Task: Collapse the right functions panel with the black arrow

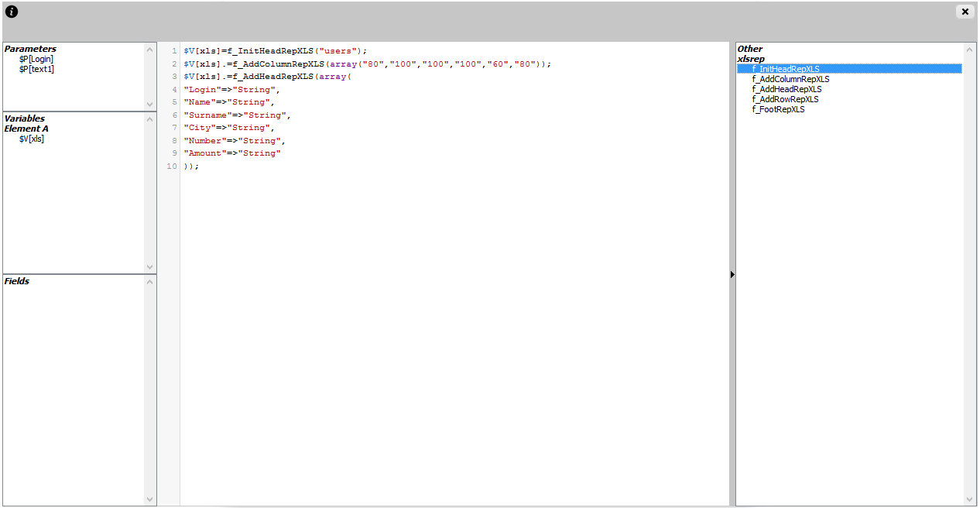Action: (x=732, y=274)
